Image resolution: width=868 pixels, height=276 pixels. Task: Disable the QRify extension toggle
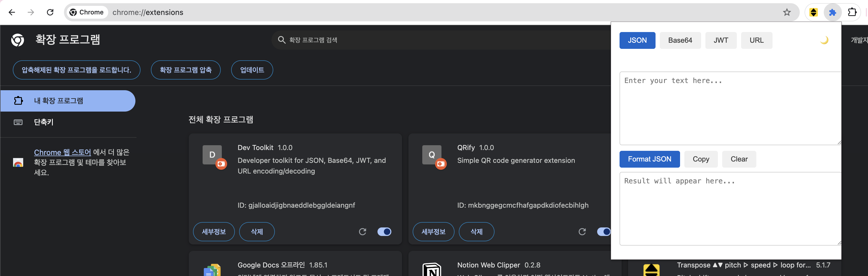(604, 232)
